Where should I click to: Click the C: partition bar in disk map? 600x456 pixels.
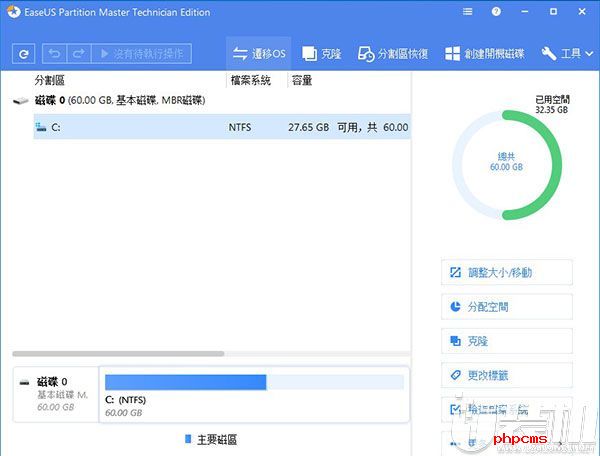pos(254,383)
